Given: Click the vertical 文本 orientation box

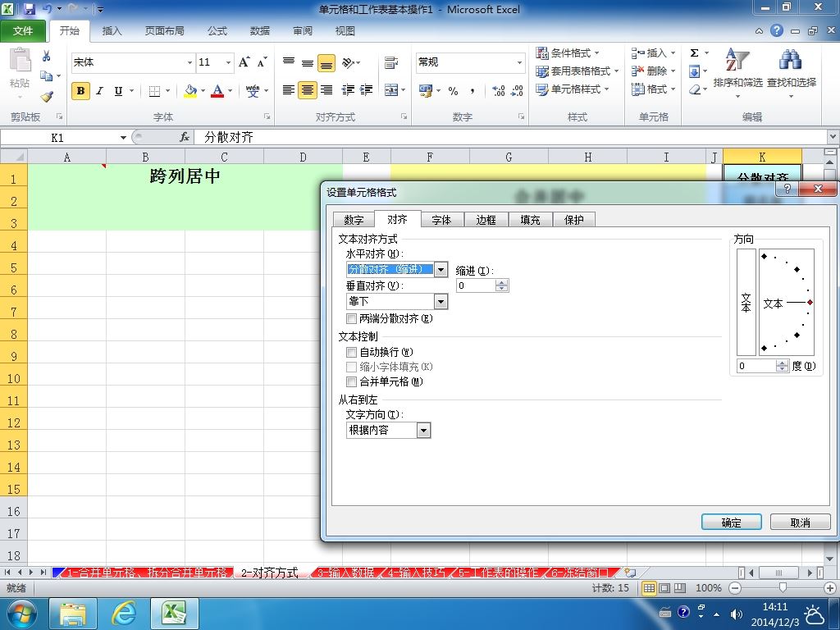Looking at the screenshot, I should coord(746,302).
